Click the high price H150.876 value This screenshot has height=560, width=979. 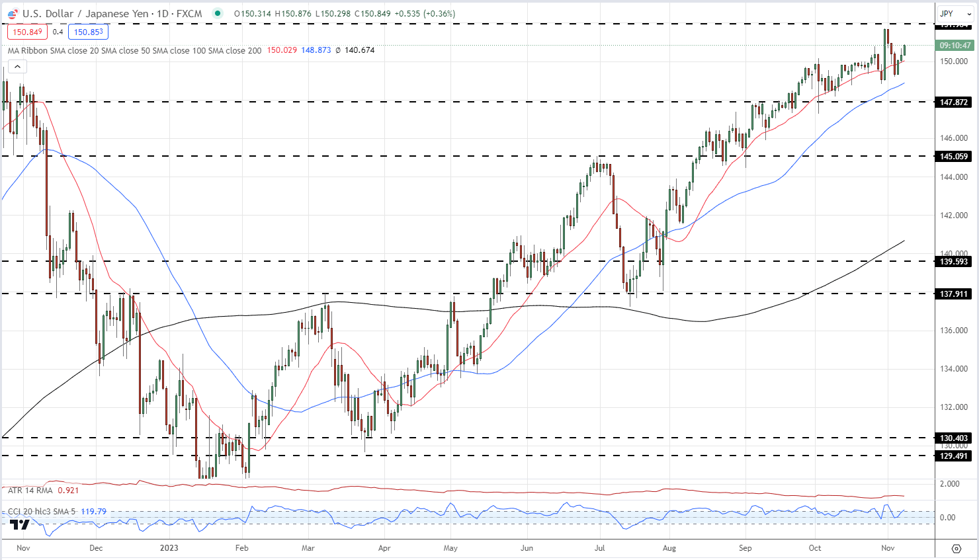click(x=293, y=14)
